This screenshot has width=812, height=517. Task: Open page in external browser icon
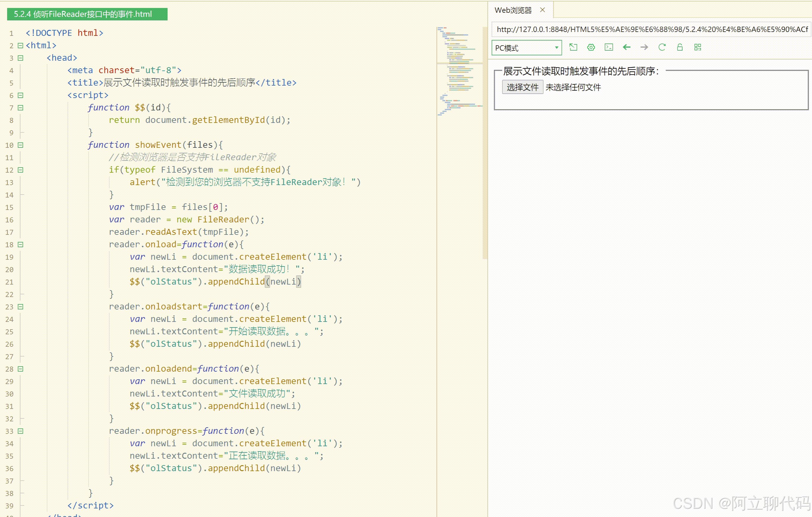[x=573, y=47]
